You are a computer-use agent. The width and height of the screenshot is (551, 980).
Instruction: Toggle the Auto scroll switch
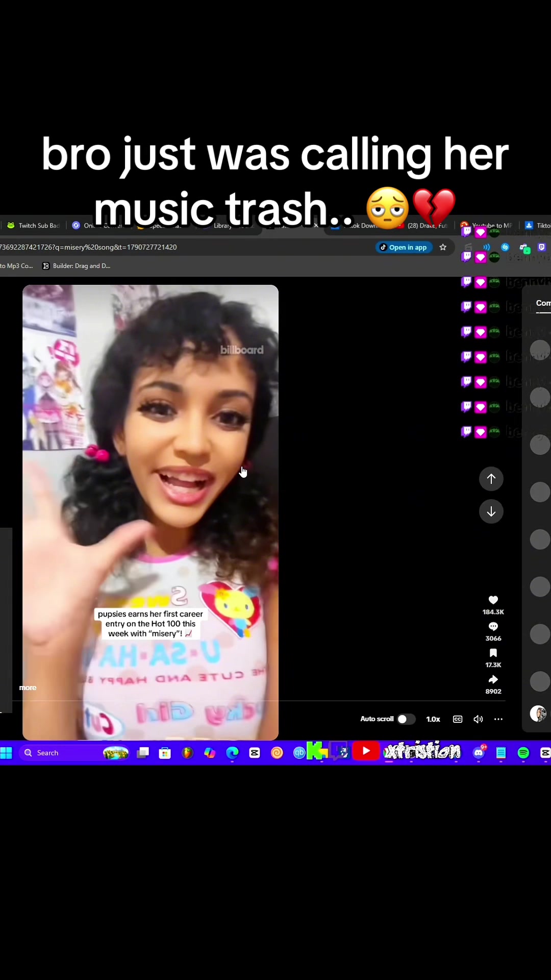click(x=406, y=719)
